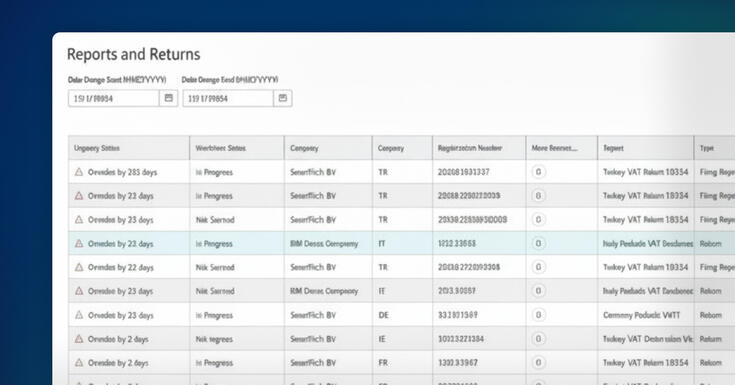
Task: Sort by the Worksheet Status column header
Action: click(237, 148)
